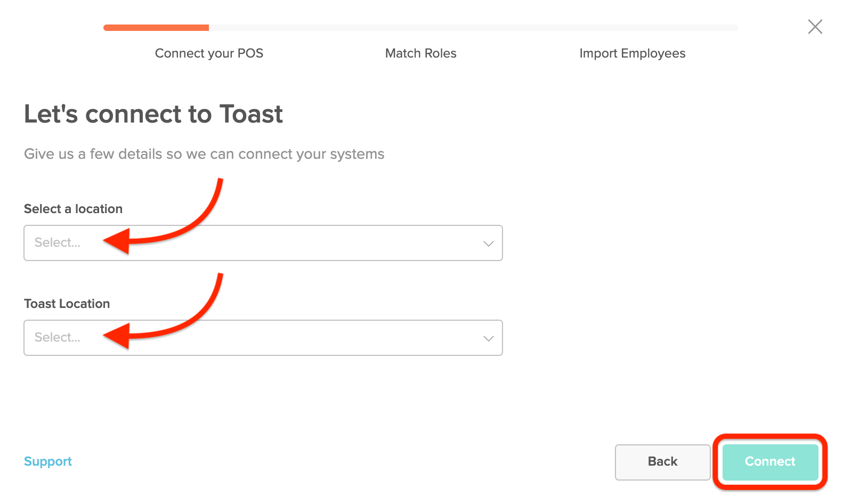The height and width of the screenshot is (504, 843).
Task: Open the Support link
Action: coord(47,461)
